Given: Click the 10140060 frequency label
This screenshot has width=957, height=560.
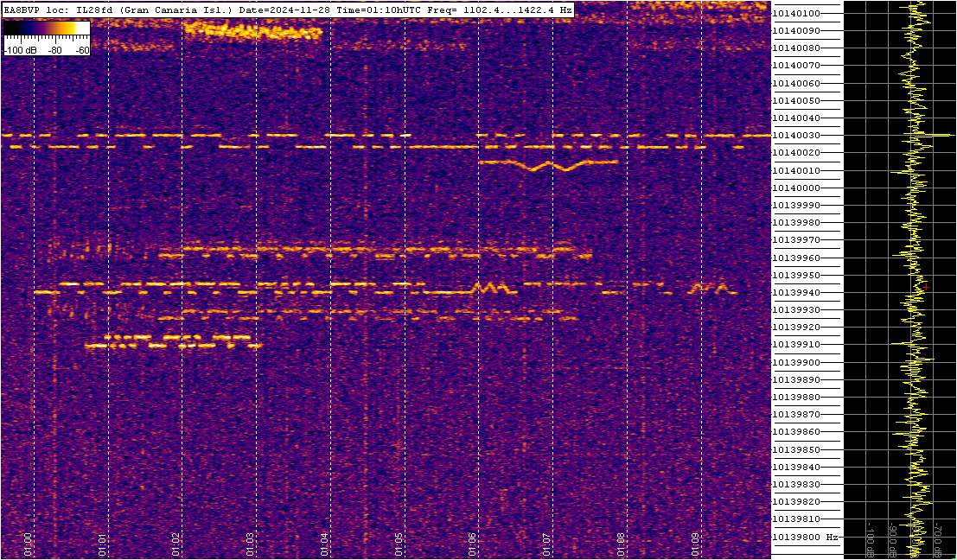Looking at the screenshot, I should tap(796, 84).
